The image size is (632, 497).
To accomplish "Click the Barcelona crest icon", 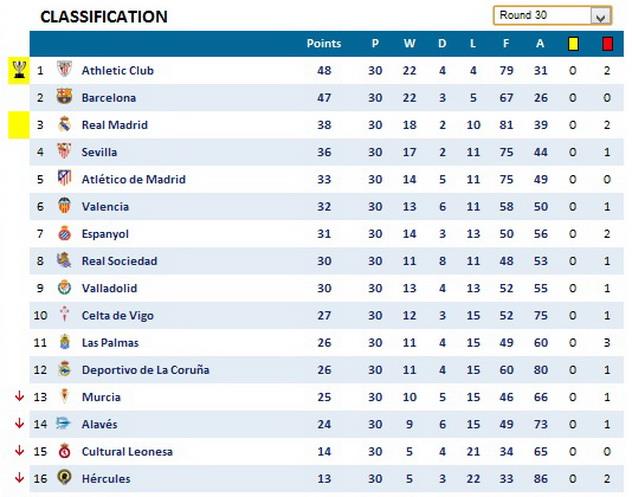I will tap(64, 98).
